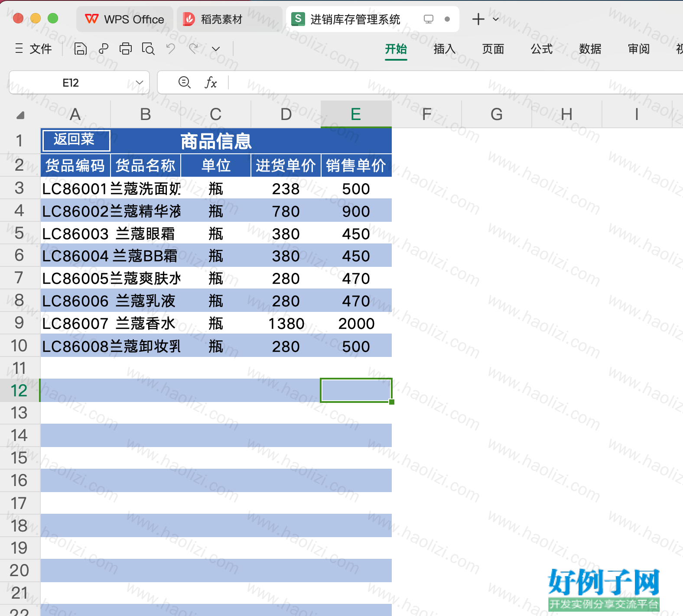
Task: Open the WPS Office home tab
Action: [x=125, y=19]
